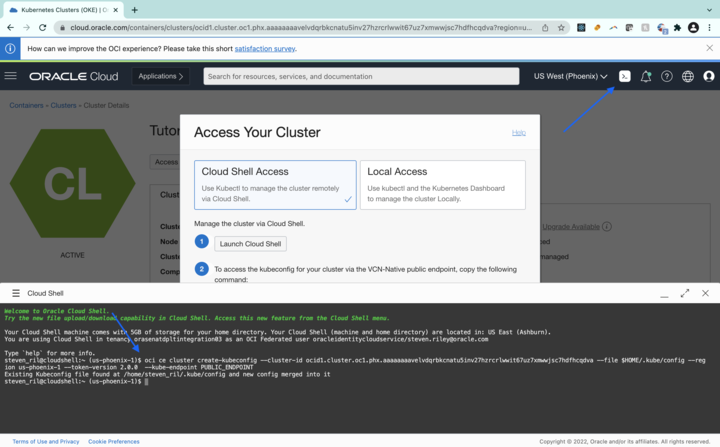The width and height of the screenshot is (720, 447).
Task: Minimize the Cloud Shell panel
Action: click(x=664, y=294)
